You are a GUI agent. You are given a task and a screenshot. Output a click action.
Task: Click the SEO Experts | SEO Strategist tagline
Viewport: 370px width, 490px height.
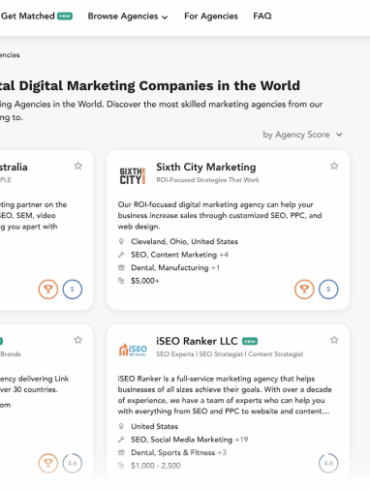[230, 354]
